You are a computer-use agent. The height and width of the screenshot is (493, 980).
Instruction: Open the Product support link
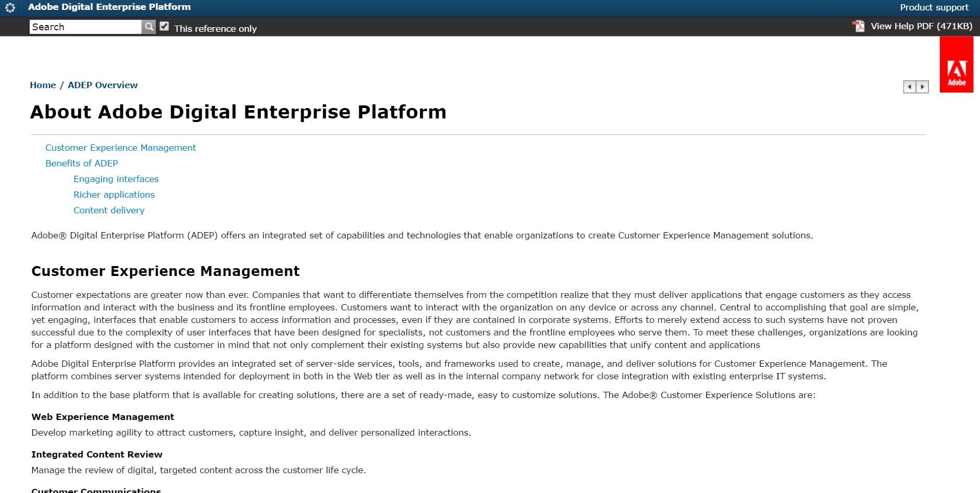(x=934, y=7)
